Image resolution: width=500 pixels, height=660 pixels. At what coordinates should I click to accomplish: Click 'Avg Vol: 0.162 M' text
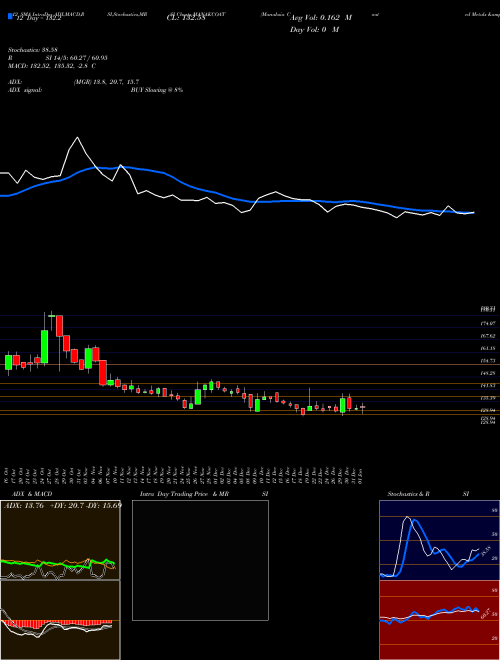(321, 18)
